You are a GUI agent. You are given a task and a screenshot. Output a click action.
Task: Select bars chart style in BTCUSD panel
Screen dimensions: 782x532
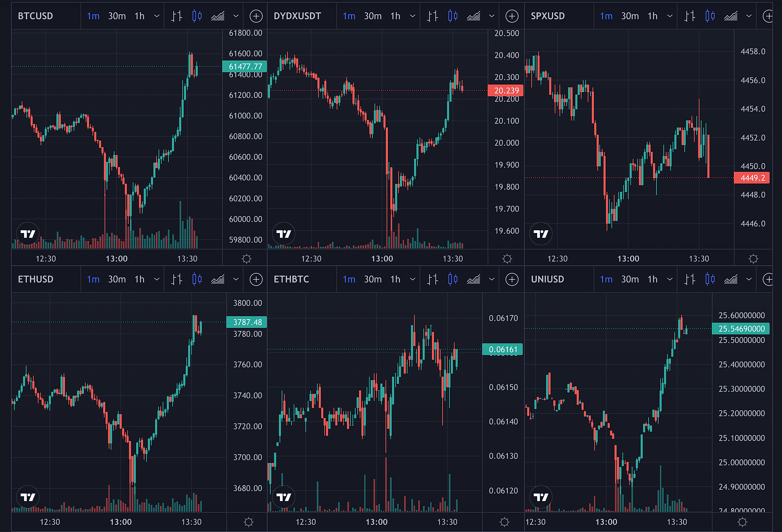pos(177,16)
